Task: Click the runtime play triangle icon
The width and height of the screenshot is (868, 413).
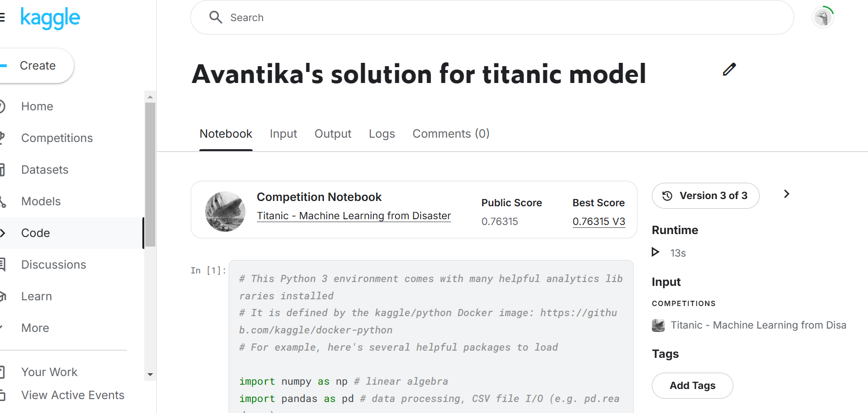Action: coord(655,252)
